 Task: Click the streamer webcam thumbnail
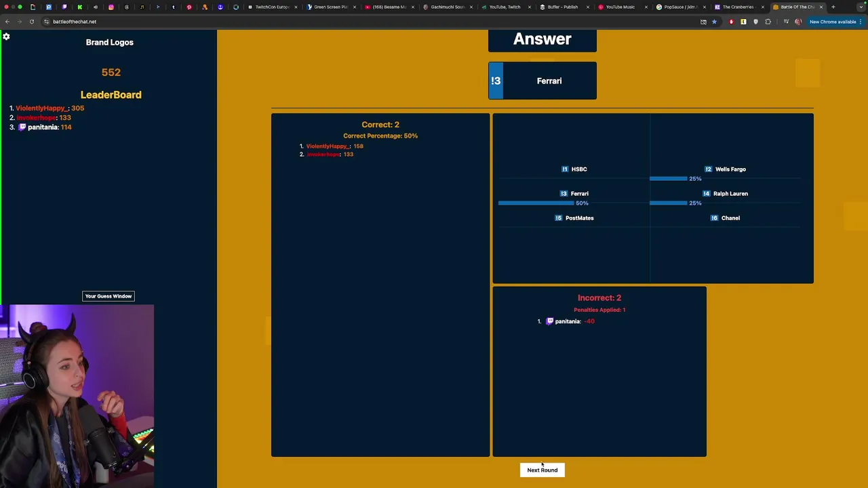[77, 396]
